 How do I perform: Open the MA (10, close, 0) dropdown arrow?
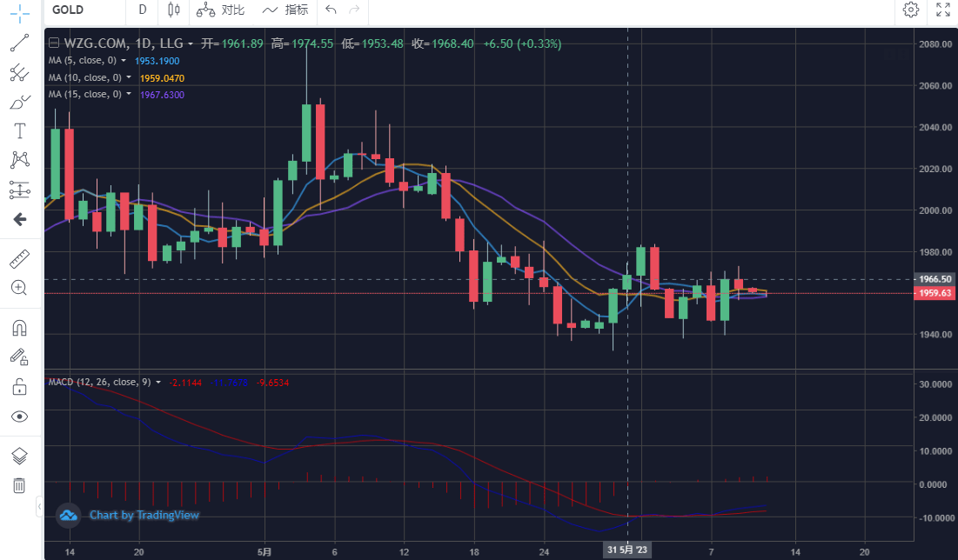coord(128,77)
